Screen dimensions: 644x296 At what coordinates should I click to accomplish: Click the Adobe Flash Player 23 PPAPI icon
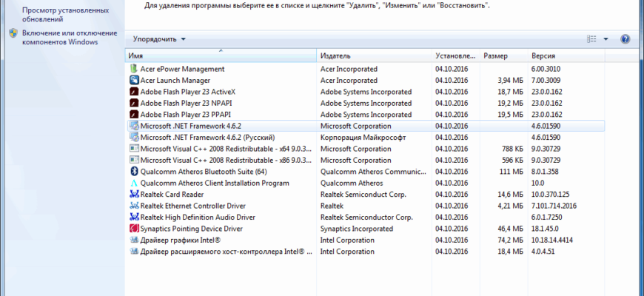133,115
